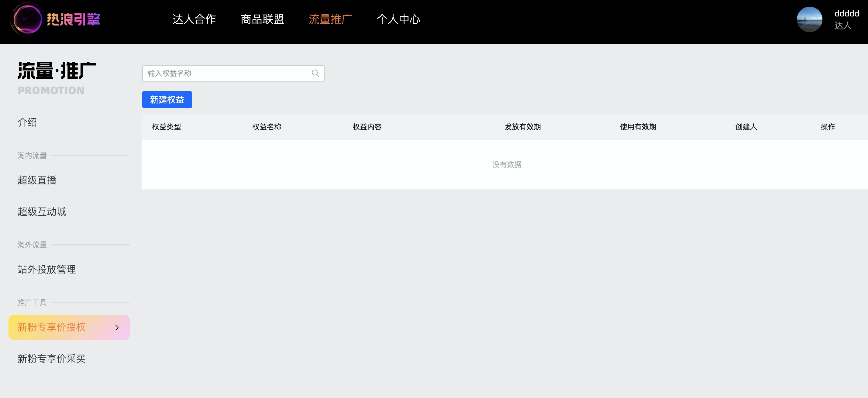Open the 商品联盟 menu
868x398 pixels.
pos(262,19)
